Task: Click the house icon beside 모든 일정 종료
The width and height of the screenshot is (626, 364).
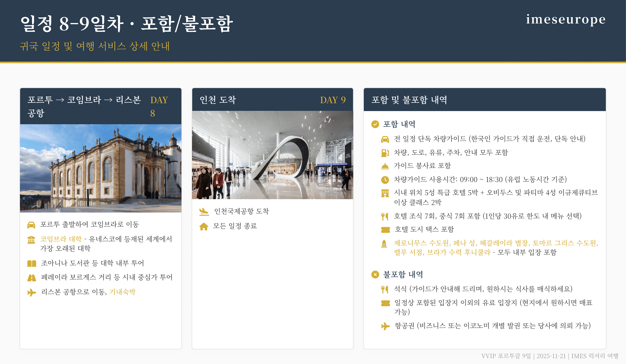Action: coord(204,226)
